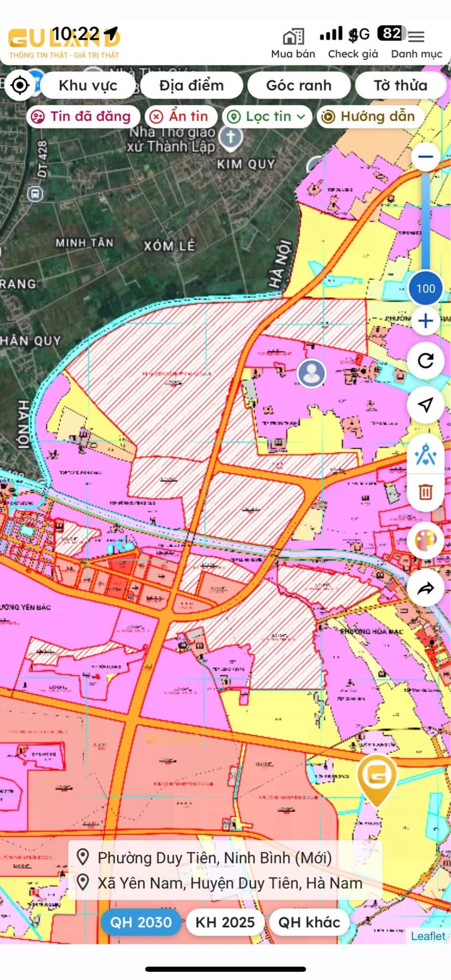Open the color palette icon

pos(425,540)
